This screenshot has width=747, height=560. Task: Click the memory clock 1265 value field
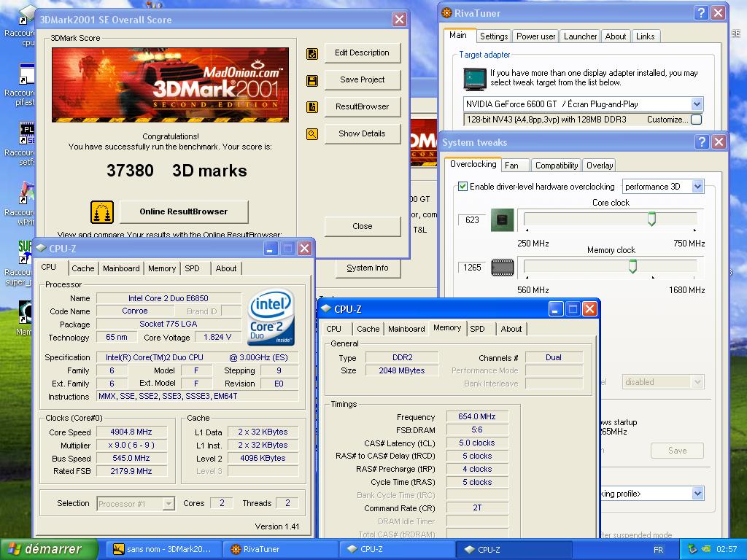(x=472, y=267)
